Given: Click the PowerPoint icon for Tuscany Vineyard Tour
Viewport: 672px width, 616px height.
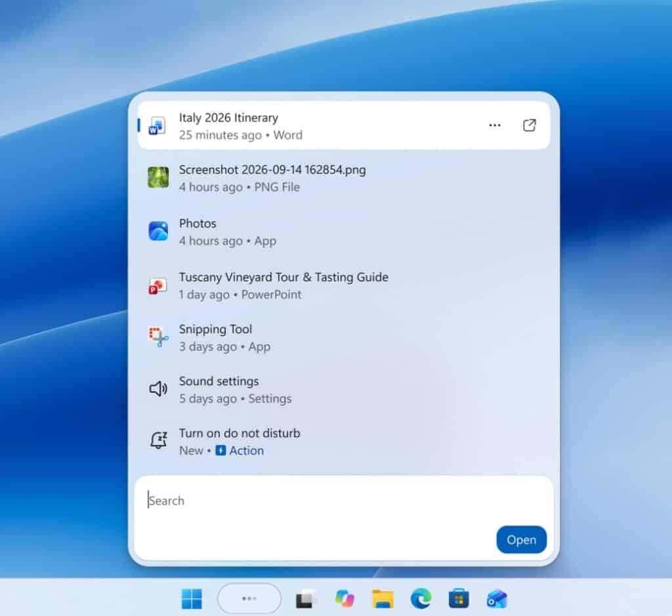Looking at the screenshot, I should 157,286.
